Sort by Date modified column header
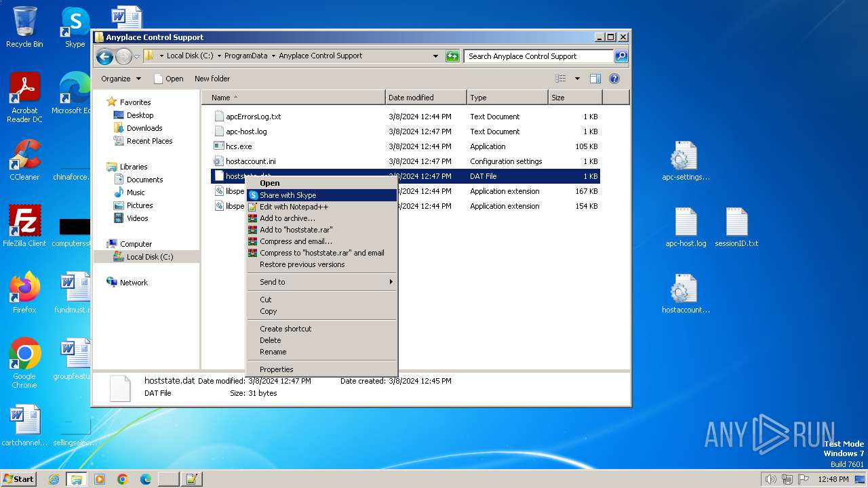 coord(426,98)
